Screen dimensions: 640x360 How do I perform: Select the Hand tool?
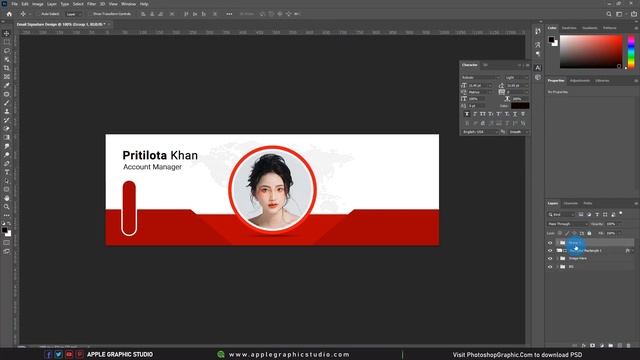(7, 198)
